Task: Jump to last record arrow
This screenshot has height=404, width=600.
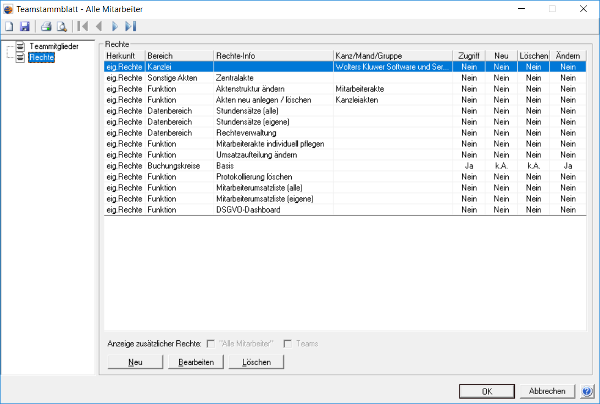Action: (x=130, y=26)
